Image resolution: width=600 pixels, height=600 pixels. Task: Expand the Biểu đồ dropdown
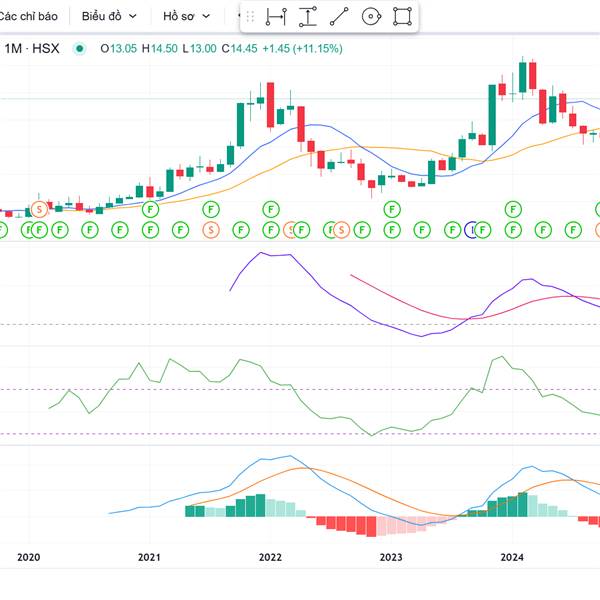109,16
